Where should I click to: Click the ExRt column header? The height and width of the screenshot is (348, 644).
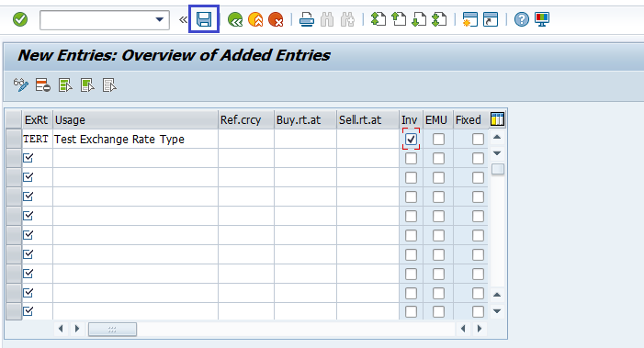(37, 120)
